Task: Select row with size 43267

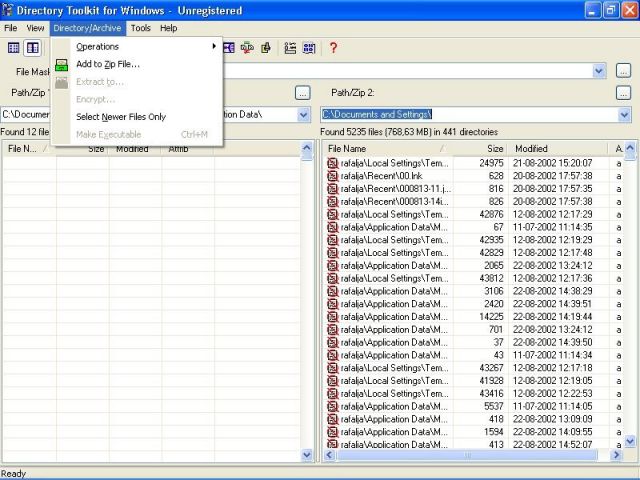Action: tap(473, 368)
